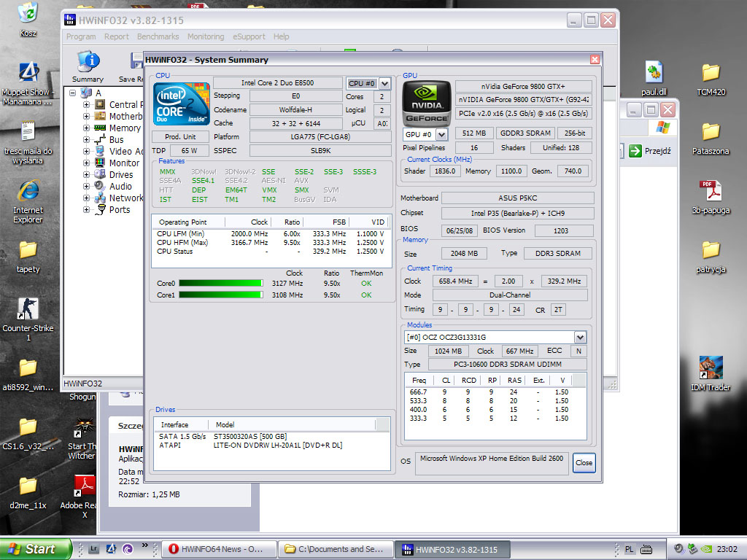Viewport: 747px width, 560px height.
Task: Click HWiNFO32 v3.82-1315 taskbar button
Action: 452,549
